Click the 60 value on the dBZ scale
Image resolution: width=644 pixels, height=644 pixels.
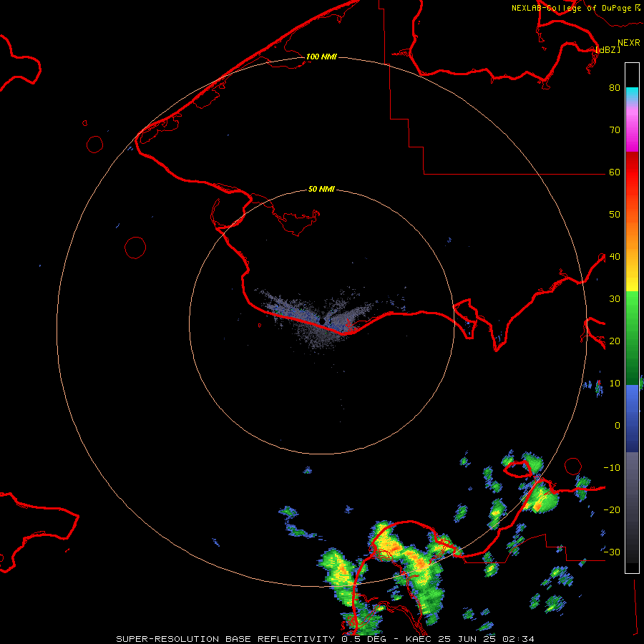pos(615,172)
